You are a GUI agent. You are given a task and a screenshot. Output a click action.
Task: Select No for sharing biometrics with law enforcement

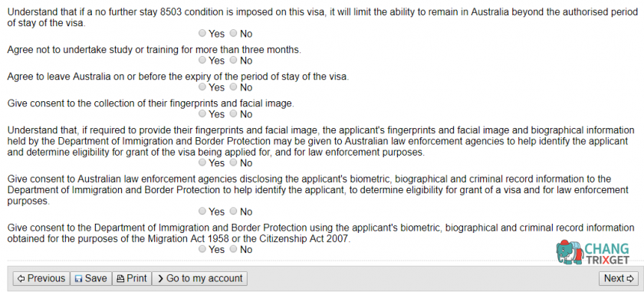233,162
